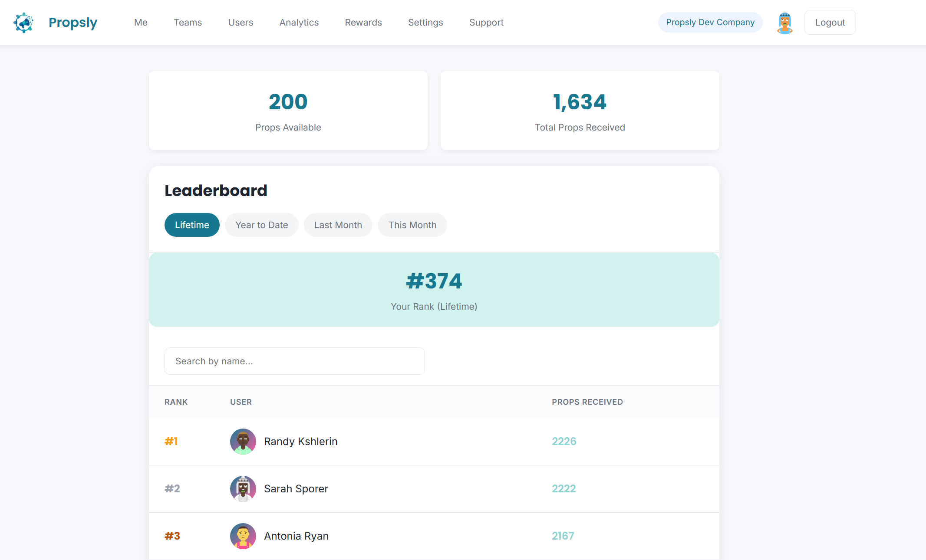Keep Lifetime filter selected

click(191, 225)
